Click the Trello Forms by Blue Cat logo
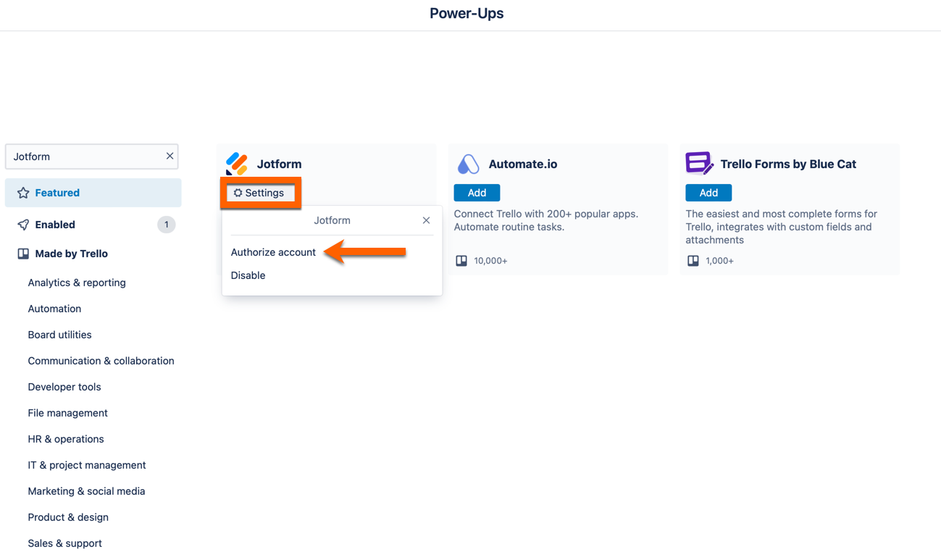941x560 pixels. 699,163
